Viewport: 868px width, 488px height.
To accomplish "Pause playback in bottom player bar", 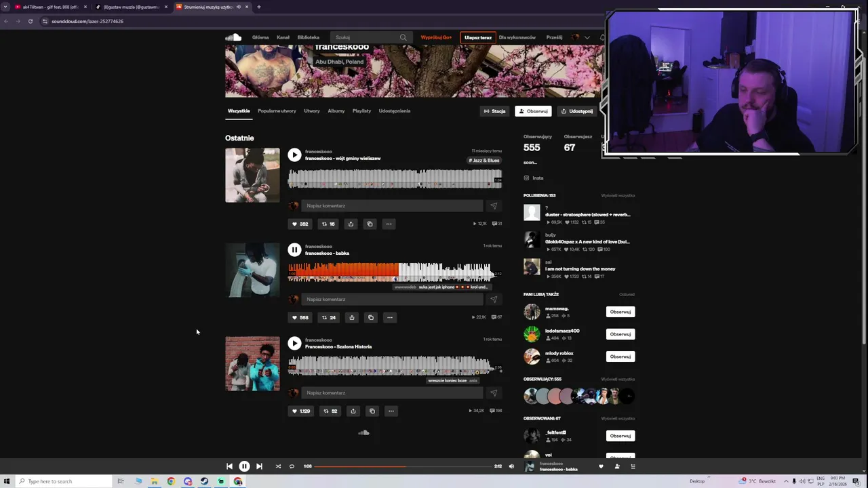I will [244, 466].
